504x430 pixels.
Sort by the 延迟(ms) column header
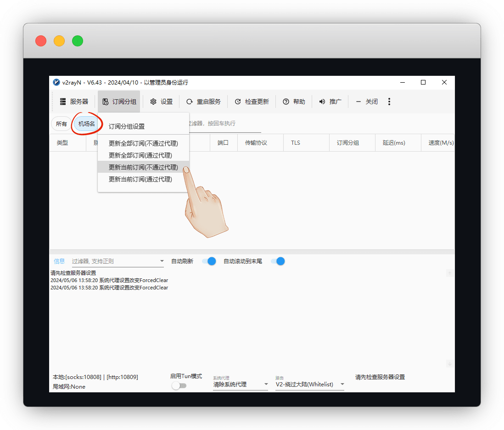tap(394, 143)
